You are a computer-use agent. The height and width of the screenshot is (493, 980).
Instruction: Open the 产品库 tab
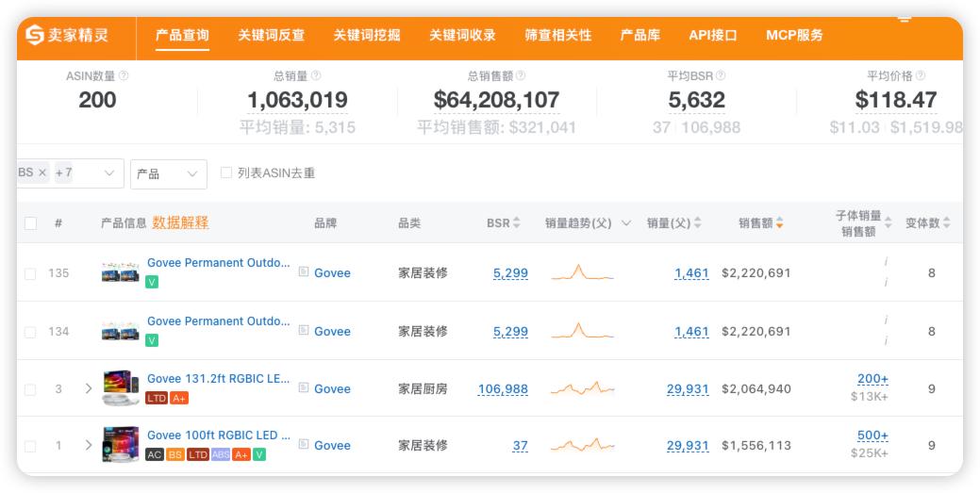click(640, 36)
